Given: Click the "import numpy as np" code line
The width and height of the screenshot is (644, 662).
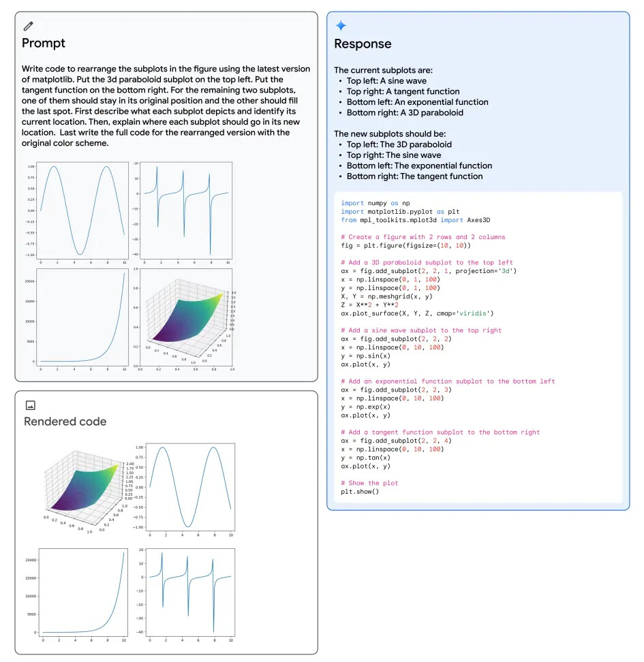Looking at the screenshot, I should (x=375, y=203).
